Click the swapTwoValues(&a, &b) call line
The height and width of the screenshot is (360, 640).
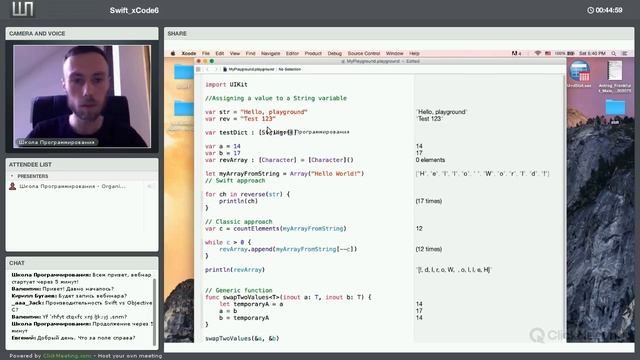point(242,338)
